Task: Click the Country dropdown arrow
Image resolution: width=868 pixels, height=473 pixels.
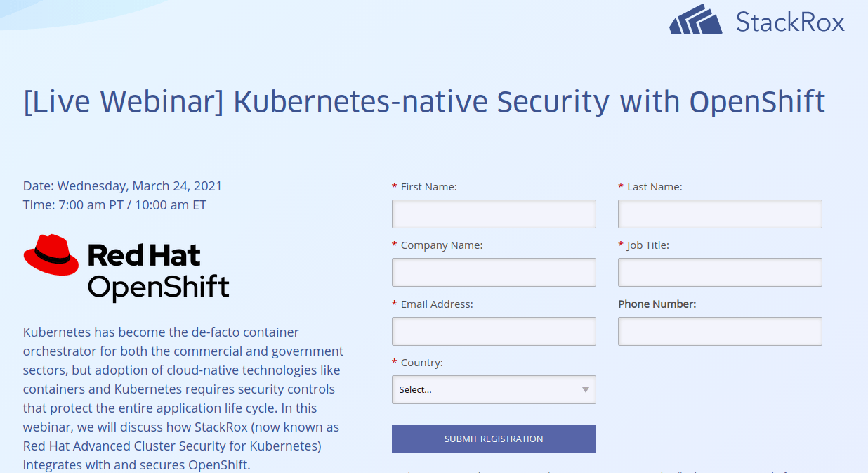Action: pyautogui.click(x=584, y=389)
